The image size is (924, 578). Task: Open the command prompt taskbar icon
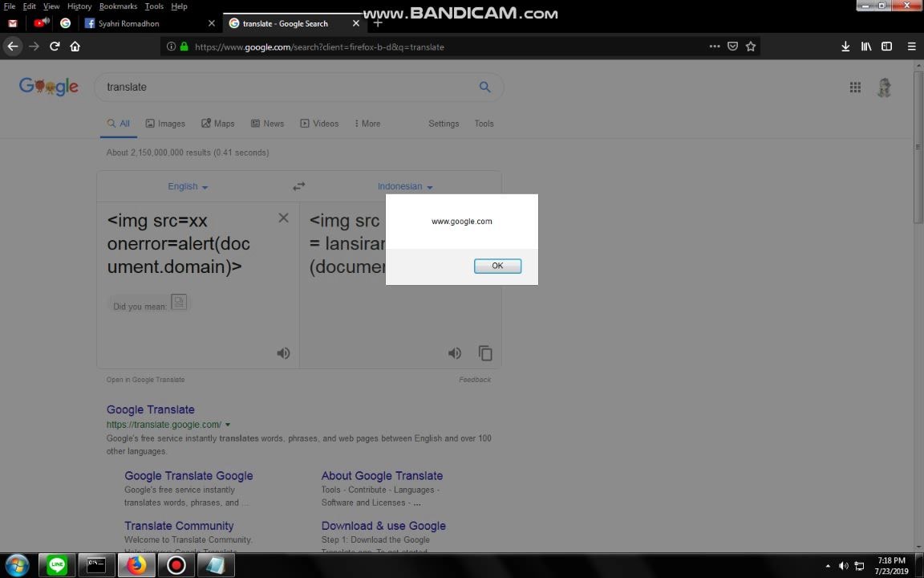pos(96,566)
